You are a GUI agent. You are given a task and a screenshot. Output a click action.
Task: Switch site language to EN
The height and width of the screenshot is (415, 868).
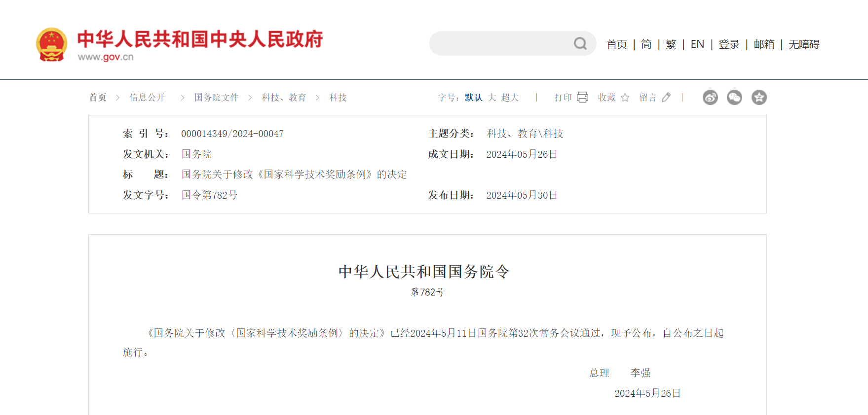click(697, 44)
